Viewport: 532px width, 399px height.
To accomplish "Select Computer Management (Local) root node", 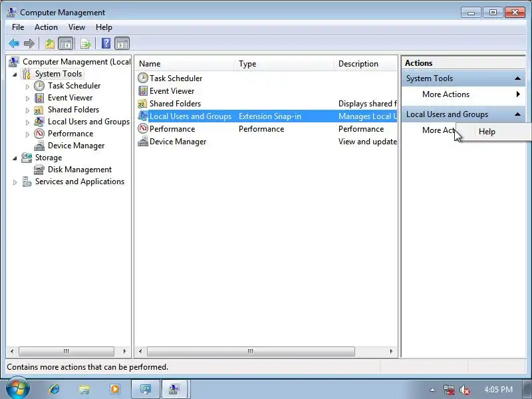I will coord(76,62).
